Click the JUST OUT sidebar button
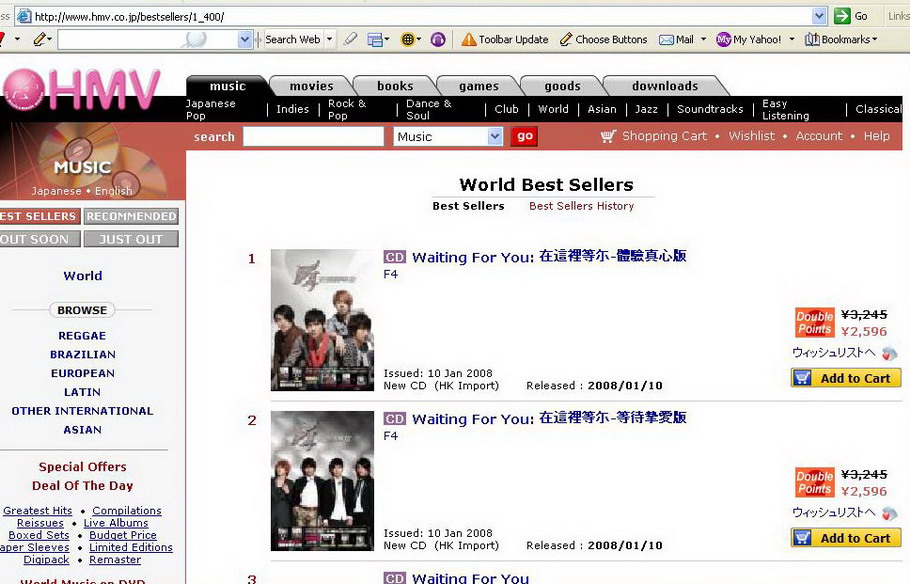 131,239
